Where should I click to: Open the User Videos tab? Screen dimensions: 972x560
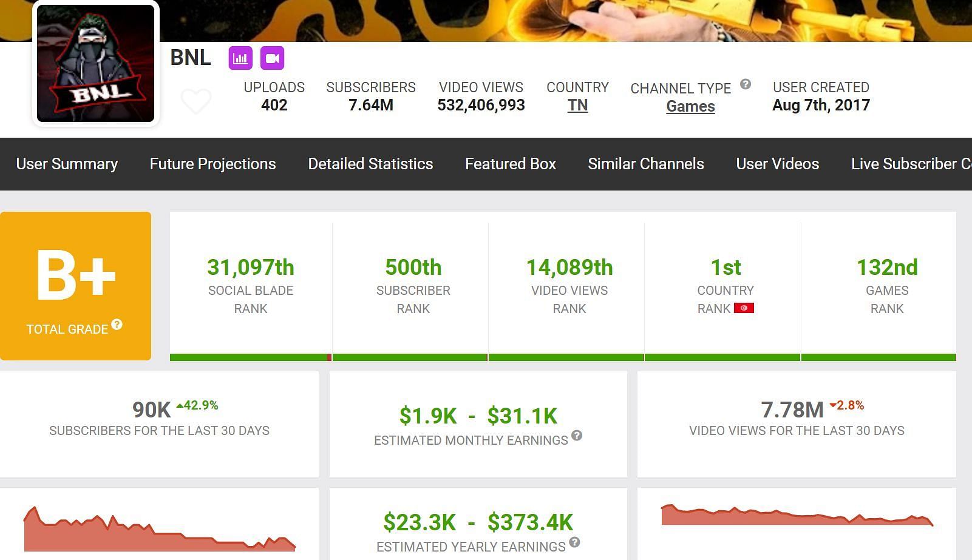tap(778, 164)
